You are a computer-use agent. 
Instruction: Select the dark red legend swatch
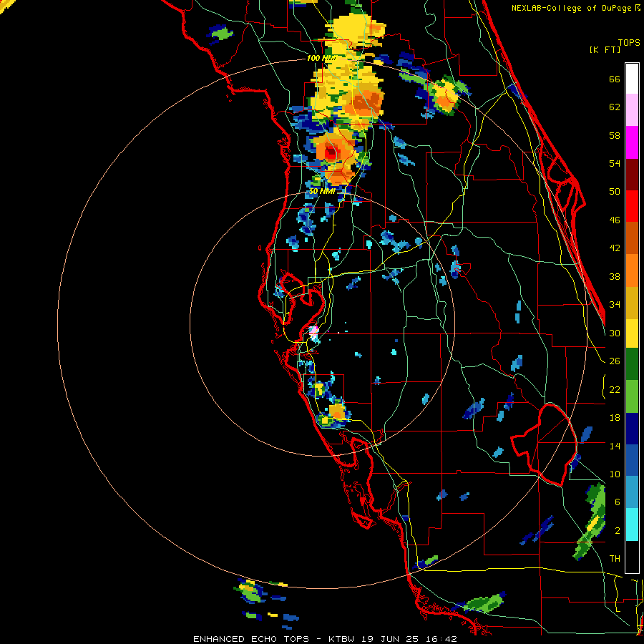[632, 175]
